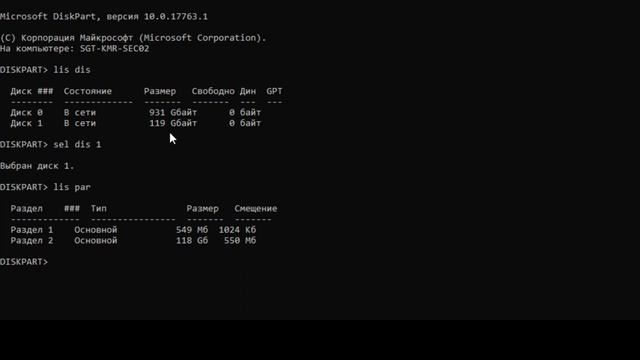
Task: Click the column header 'Дин'
Action: click(x=248, y=91)
